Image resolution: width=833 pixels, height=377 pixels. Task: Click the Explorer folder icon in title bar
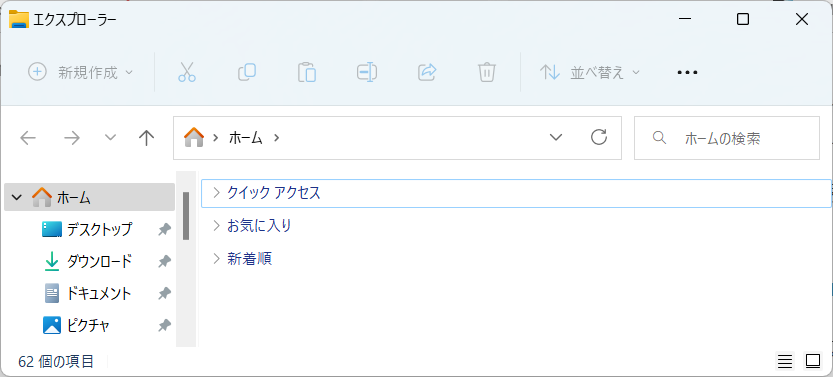pyautogui.click(x=19, y=20)
